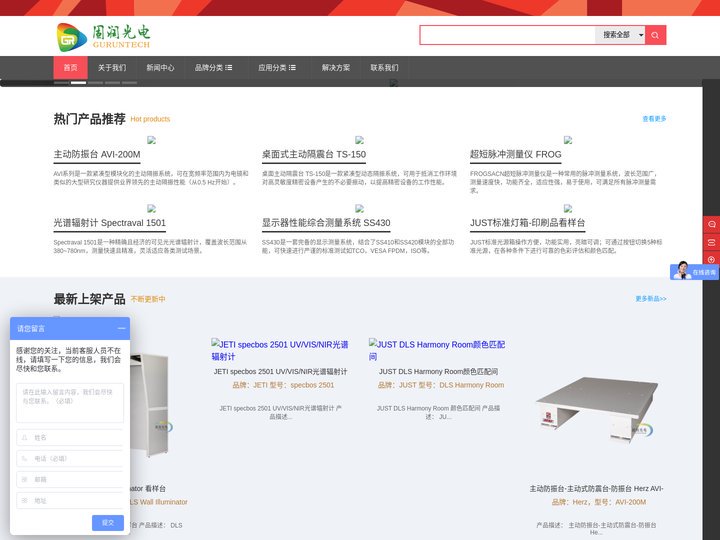This screenshot has width=720, height=540.
Task: Open 新闻中心 in the navigation bar
Action: 160,68
